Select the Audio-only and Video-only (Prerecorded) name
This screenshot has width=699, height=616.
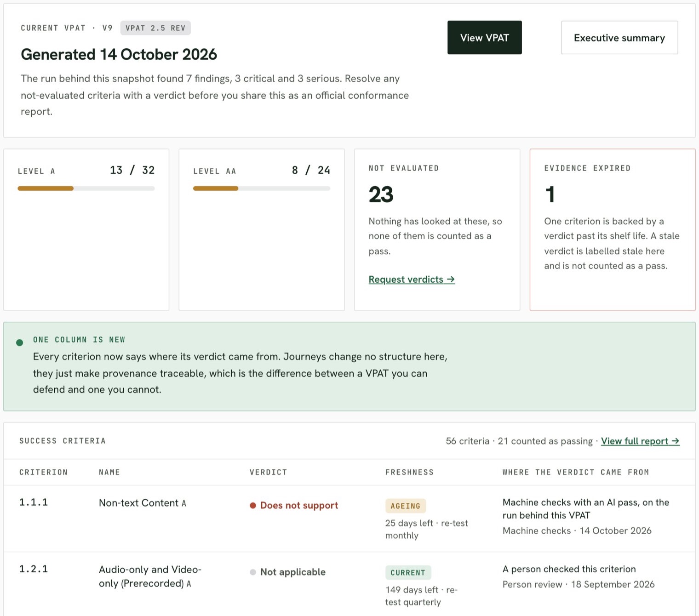[x=150, y=576]
